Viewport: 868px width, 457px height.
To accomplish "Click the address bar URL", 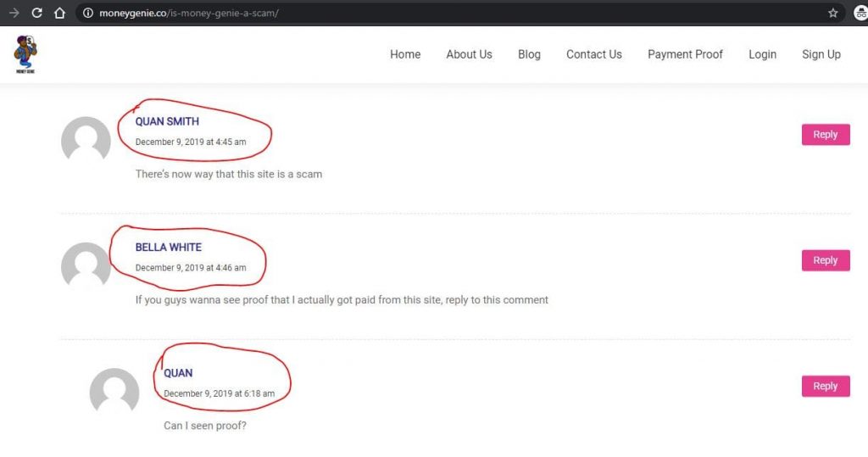I will pyautogui.click(x=189, y=13).
